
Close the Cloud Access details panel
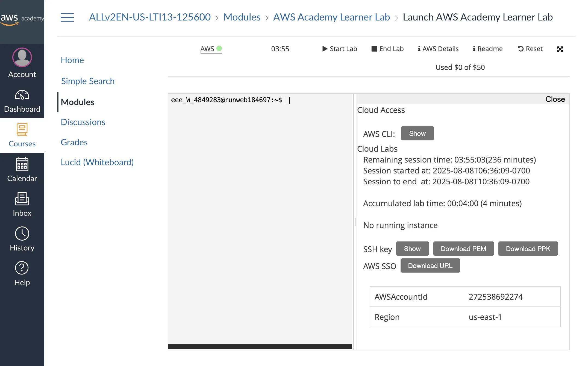(x=555, y=99)
